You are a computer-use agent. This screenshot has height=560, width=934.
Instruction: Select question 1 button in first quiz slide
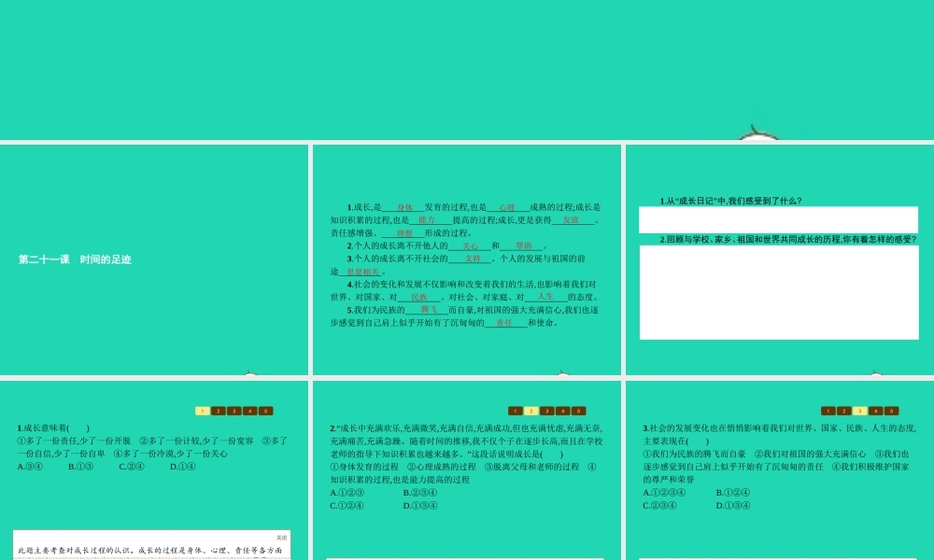point(203,411)
